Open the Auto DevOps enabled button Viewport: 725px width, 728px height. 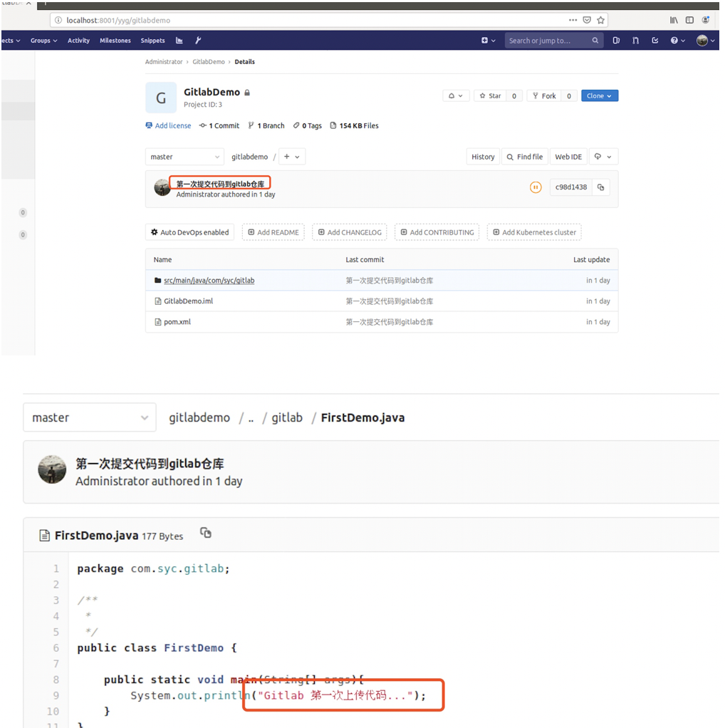(x=190, y=232)
